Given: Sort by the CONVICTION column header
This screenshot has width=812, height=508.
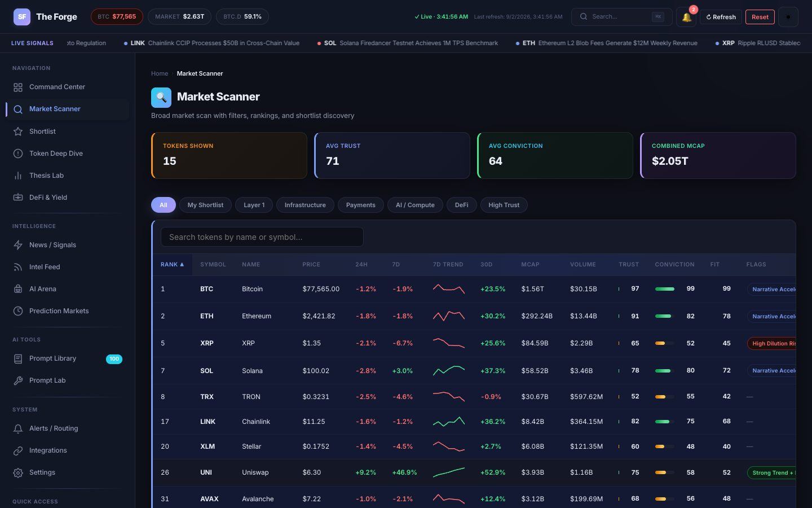Looking at the screenshot, I should (674, 265).
